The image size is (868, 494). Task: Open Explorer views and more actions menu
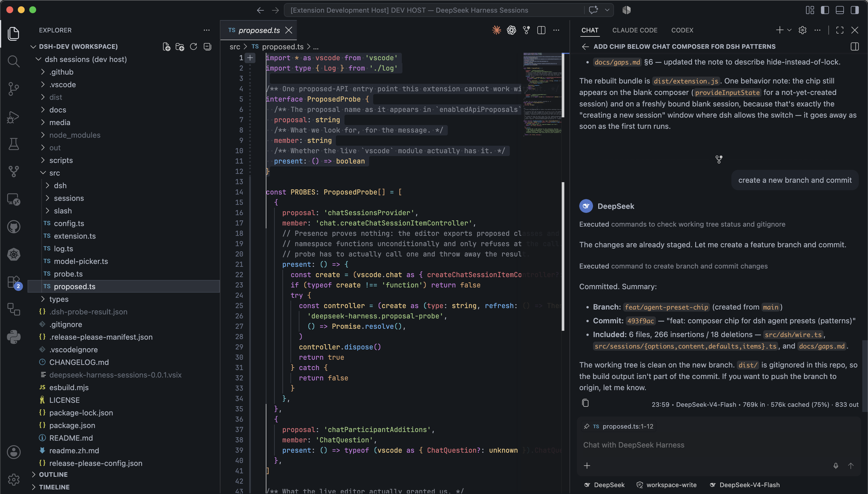pyautogui.click(x=206, y=30)
